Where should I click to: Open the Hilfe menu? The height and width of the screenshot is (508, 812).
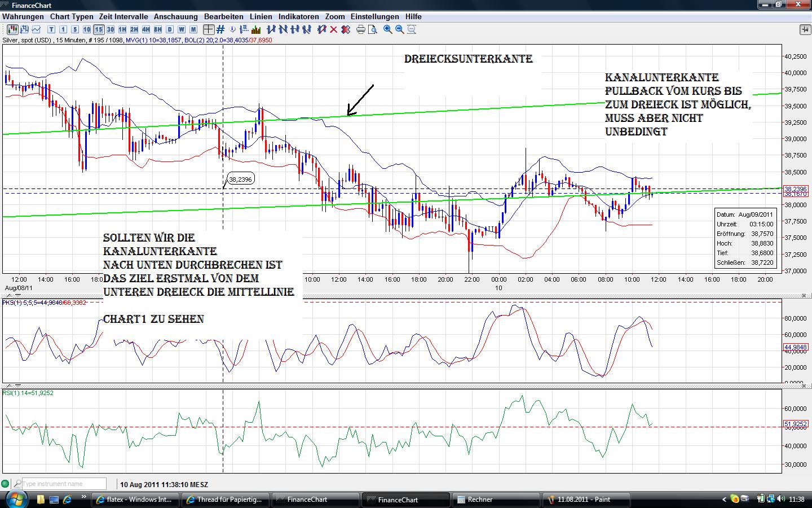point(413,16)
